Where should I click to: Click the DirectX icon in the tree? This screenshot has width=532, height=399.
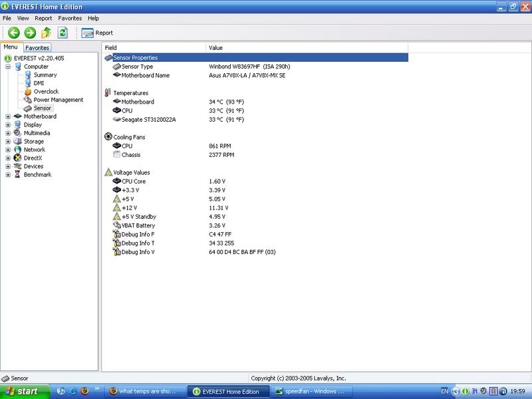18,158
